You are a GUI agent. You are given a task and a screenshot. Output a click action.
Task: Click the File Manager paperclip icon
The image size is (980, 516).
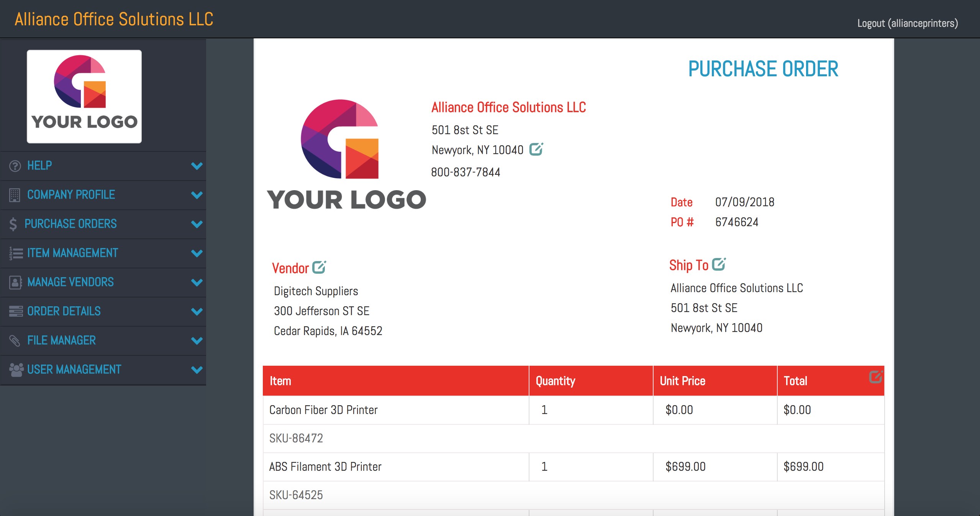pos(15,340)
